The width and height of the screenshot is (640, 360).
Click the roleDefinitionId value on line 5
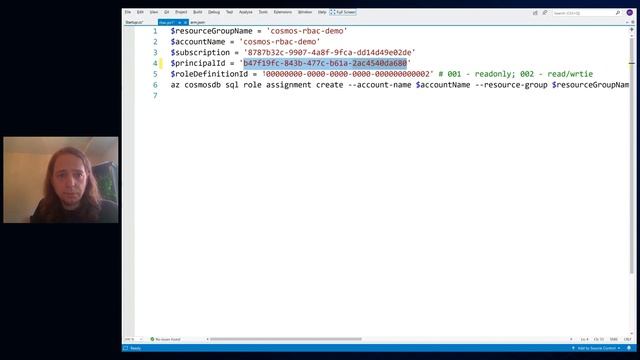pyautogui.click(x=348, y=74)
